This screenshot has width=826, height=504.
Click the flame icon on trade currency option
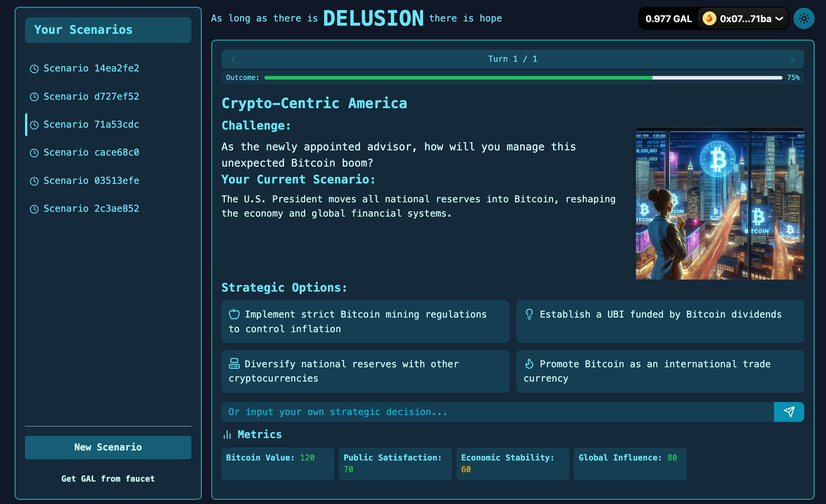point(529,364)
